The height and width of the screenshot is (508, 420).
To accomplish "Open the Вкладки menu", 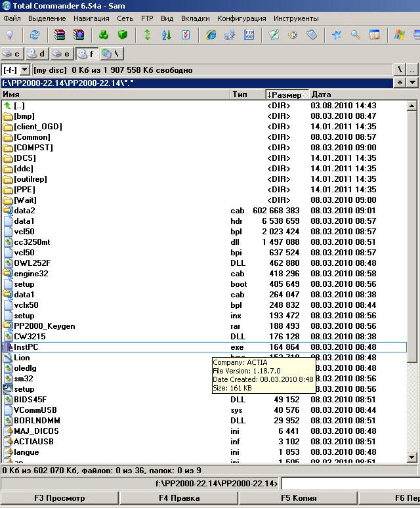I will [196, 18].
